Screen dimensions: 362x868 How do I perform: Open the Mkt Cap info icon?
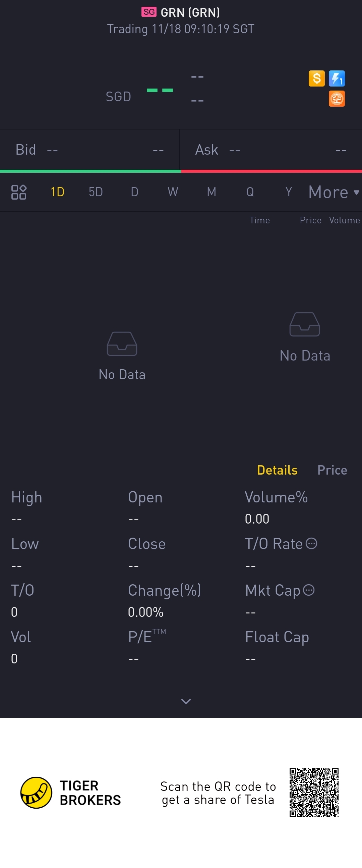tap(309, 590)
